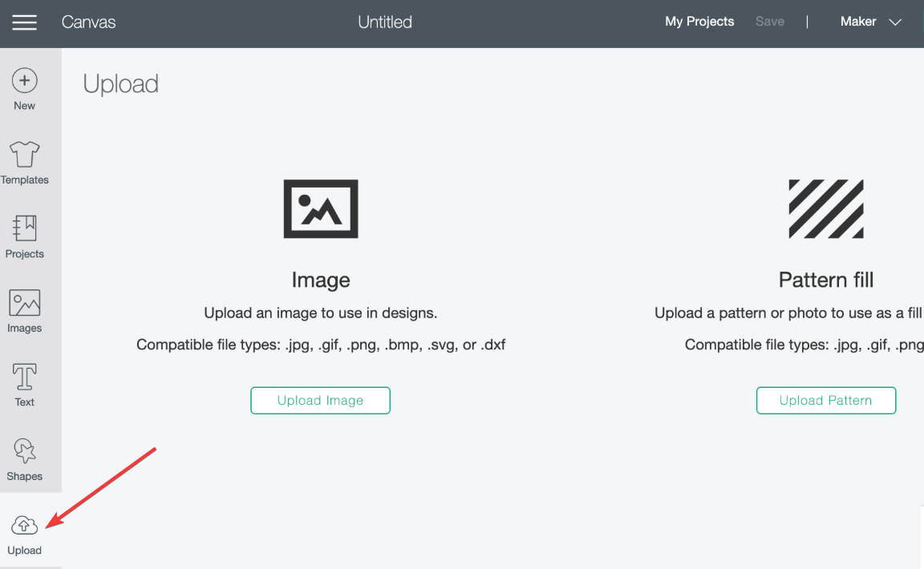Click the Save option in header
This screenshot has width=924, height=569.
click(770, 22)
